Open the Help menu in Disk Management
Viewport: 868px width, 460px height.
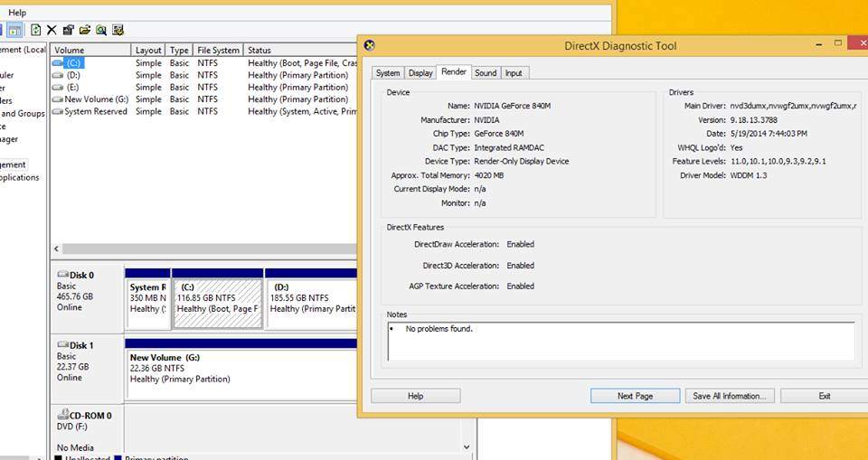[x=17, y=12]
